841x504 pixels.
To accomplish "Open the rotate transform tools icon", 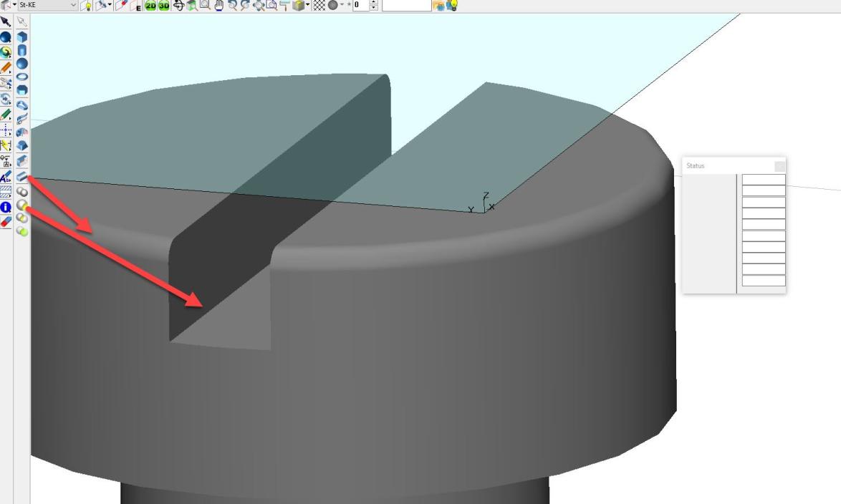I will click(5, 100).
